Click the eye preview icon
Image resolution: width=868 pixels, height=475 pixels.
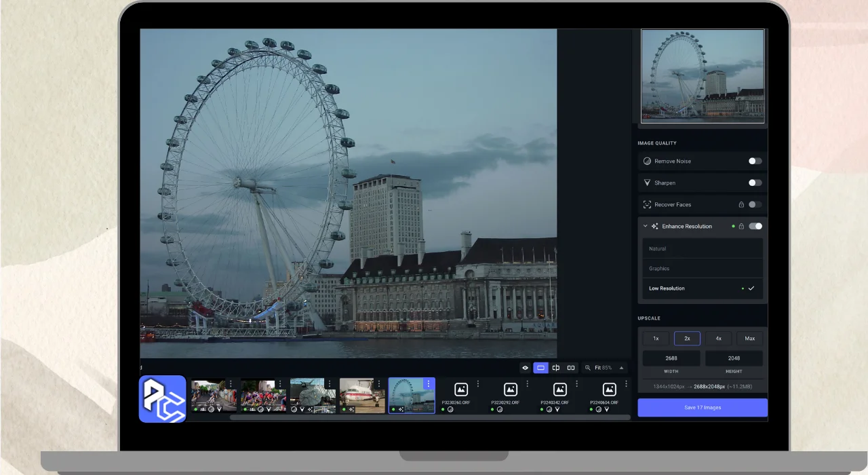click(x=525, y=368)
